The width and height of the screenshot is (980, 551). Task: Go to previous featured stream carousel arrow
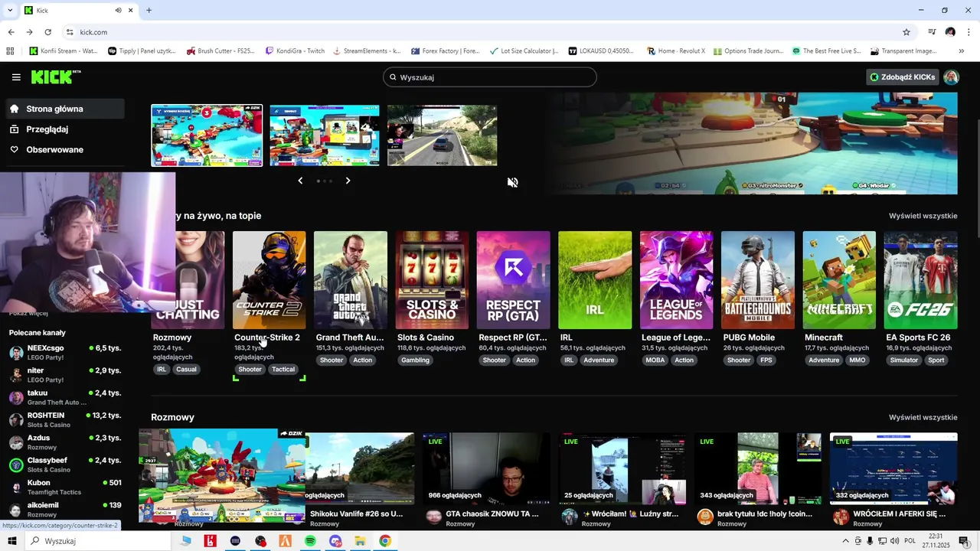coord(300,181)
